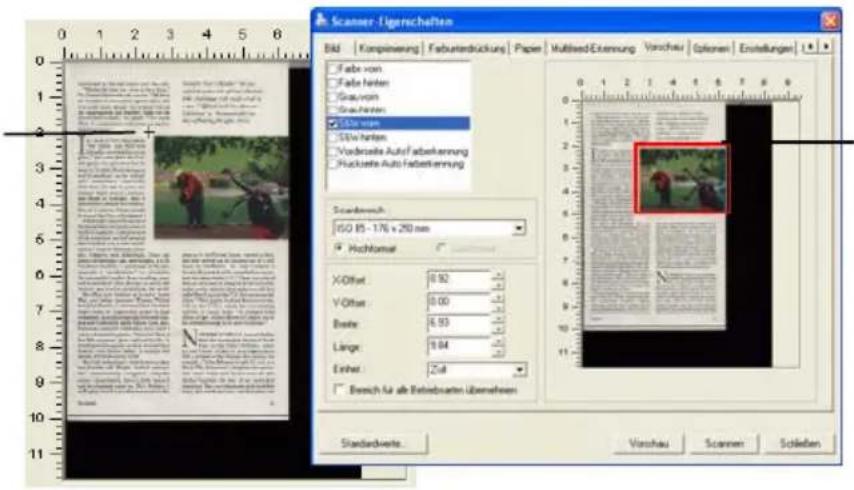The image size is (854, 490).
Task: Check 'Bereich für alle Betriebsarten übernehmen'
Action: (339, 389)
